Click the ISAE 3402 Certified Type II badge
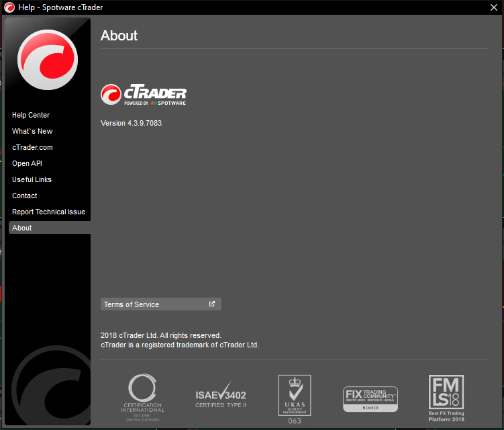 pos(221,395)
